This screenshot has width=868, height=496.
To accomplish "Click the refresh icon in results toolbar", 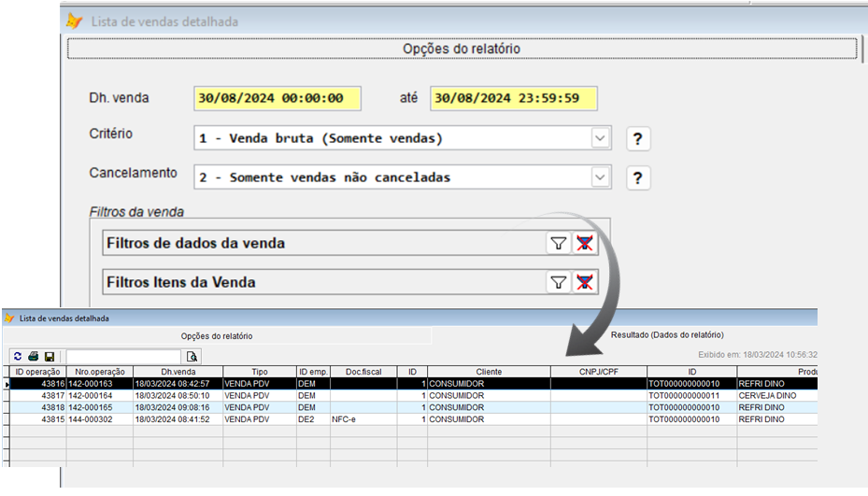I will [18, 357].
